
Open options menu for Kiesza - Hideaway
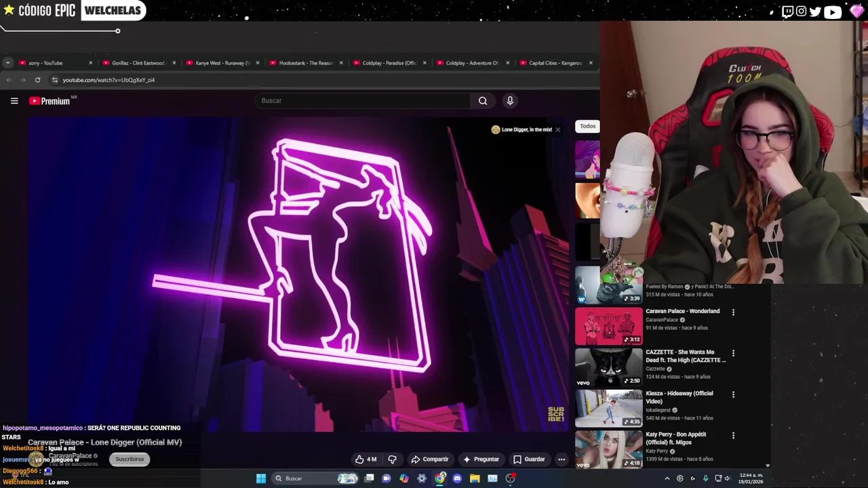tap(733, 394)
